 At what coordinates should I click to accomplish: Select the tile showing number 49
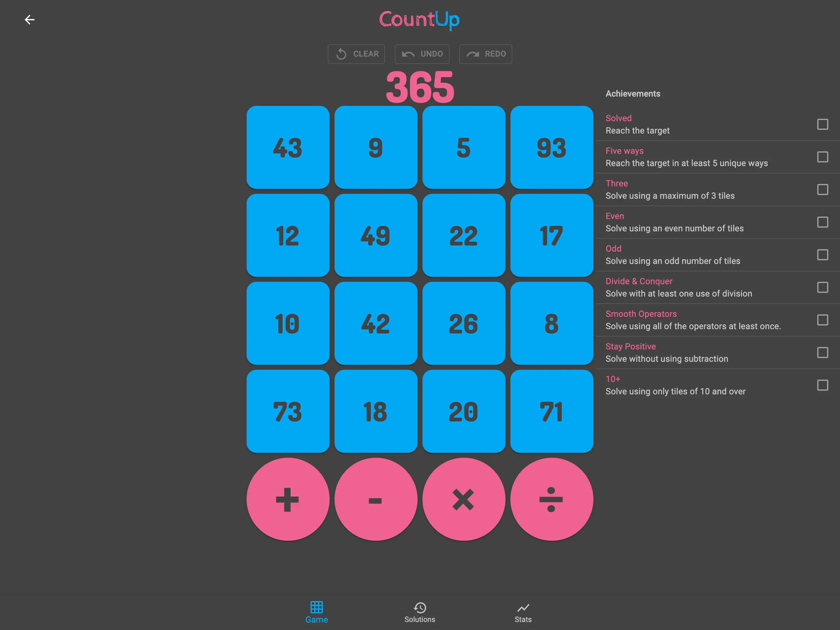[x=375, y=234]
